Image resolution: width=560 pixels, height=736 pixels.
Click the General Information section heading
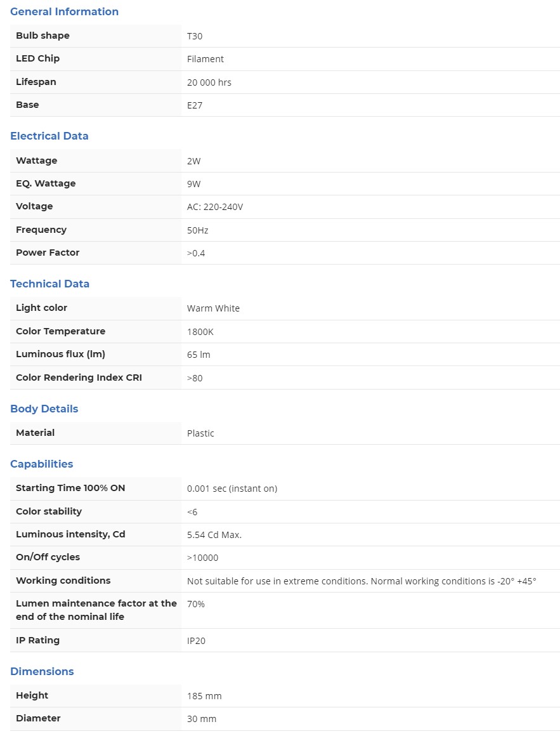pyautogui.click(x=64, y=11)
